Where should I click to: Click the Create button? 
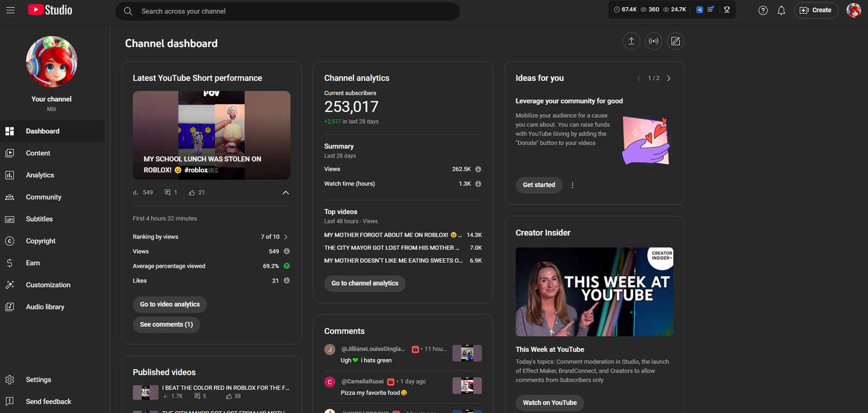[x=816, y=10]
